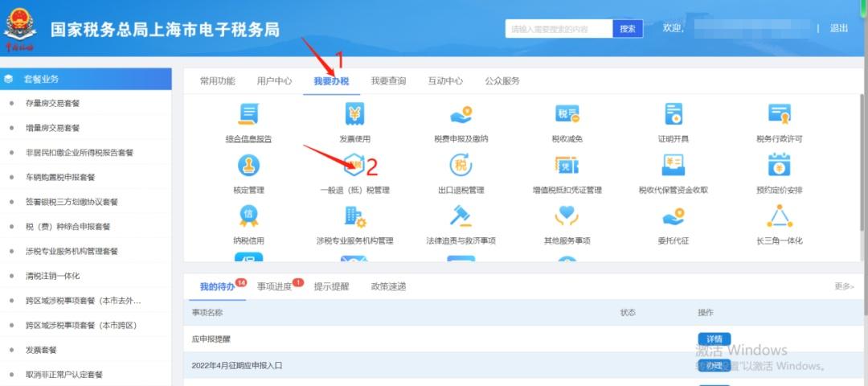Switch to the 我要查询 tab
The height and width of the screenshot is (386, 868).
click(388, 81)
